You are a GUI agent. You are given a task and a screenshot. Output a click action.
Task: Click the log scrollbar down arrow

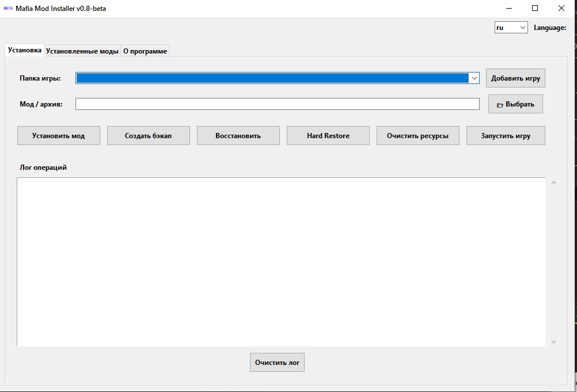(x=553, y=341)
